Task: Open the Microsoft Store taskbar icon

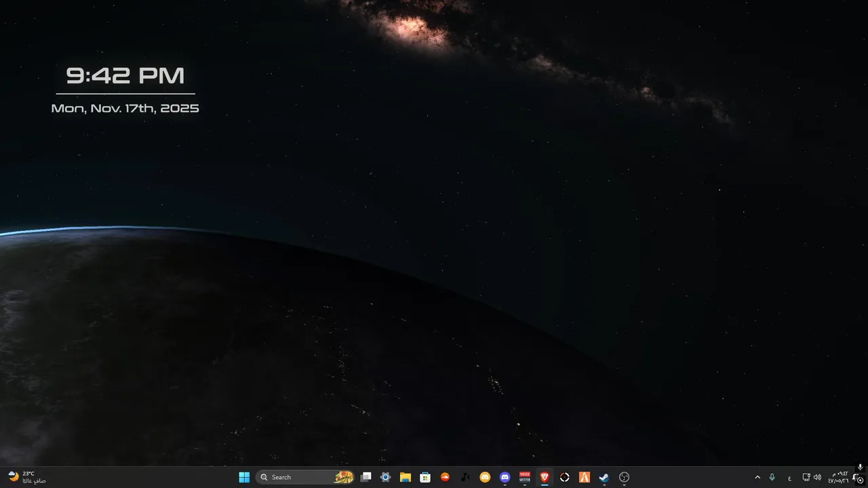Action: point(425,477)
